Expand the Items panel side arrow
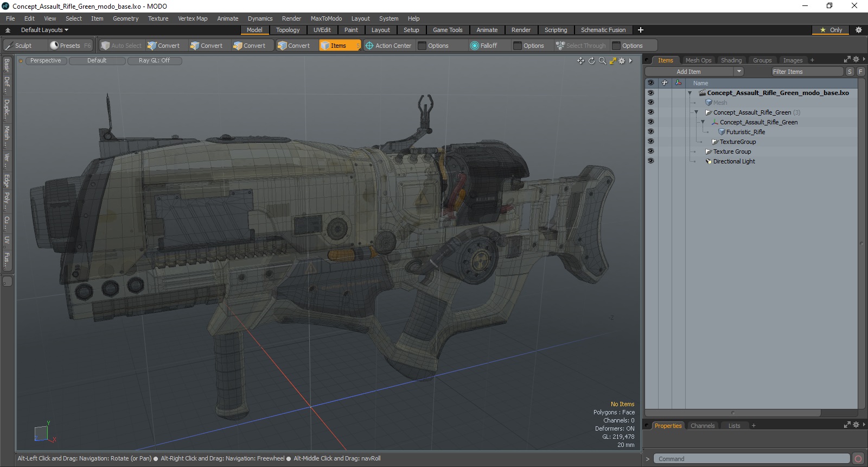Image resolution: width=868 pixels, height=467 pixels. pos(864,59)
